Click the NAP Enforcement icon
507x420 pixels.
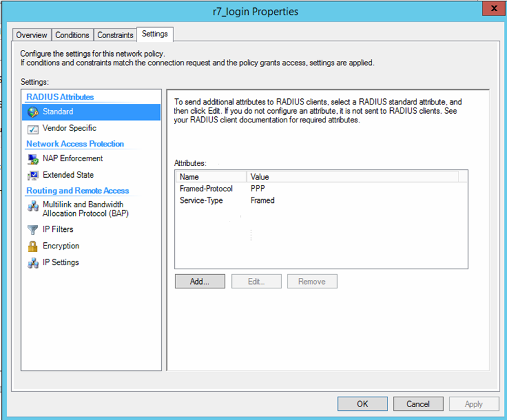point(33,159)
